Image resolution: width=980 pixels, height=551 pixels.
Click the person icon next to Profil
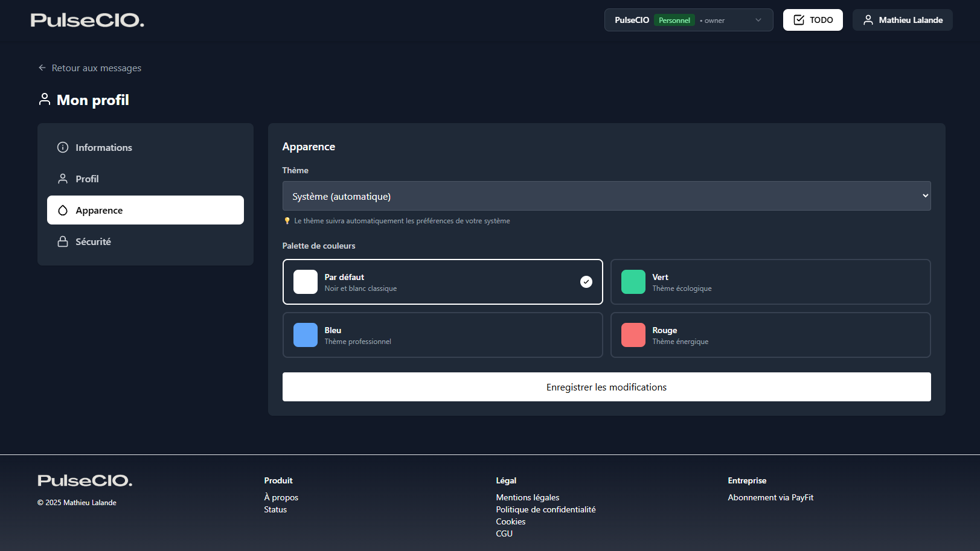click(x=63, y=179)
